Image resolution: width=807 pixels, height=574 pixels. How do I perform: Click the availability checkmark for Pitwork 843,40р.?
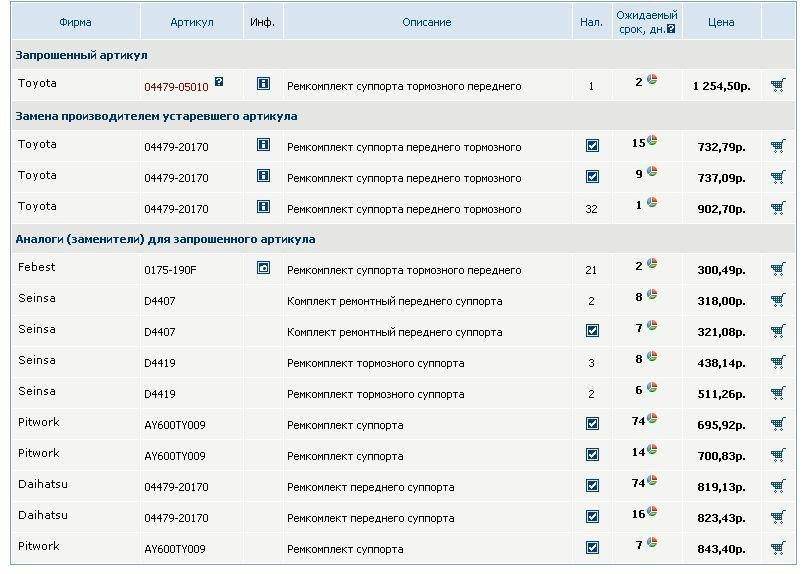pyautogui.click(x=592, y=548)
